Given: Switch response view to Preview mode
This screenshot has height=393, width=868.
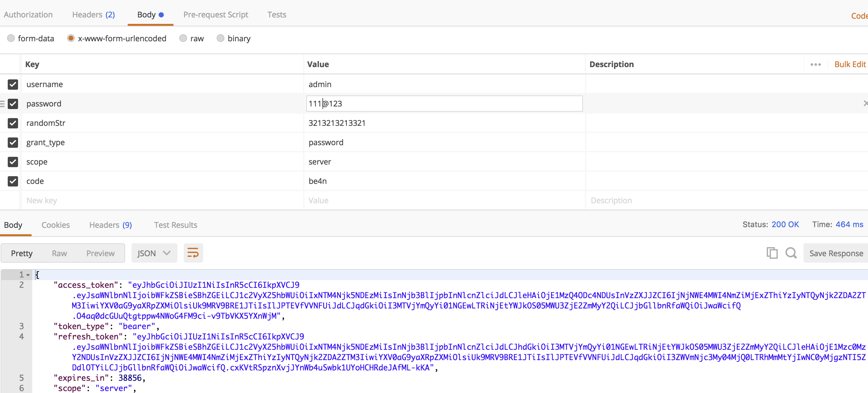Looking at the screenshot, I should pos(100,253).
